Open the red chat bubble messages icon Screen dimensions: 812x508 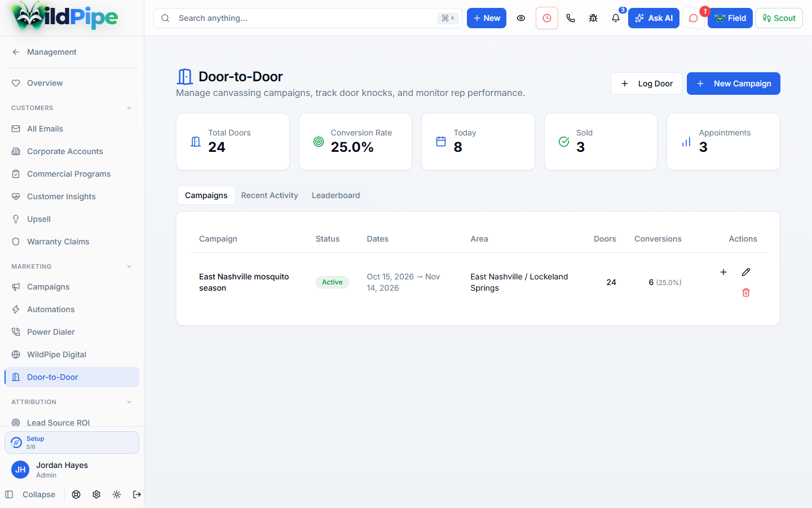click(x=694, y=18)
